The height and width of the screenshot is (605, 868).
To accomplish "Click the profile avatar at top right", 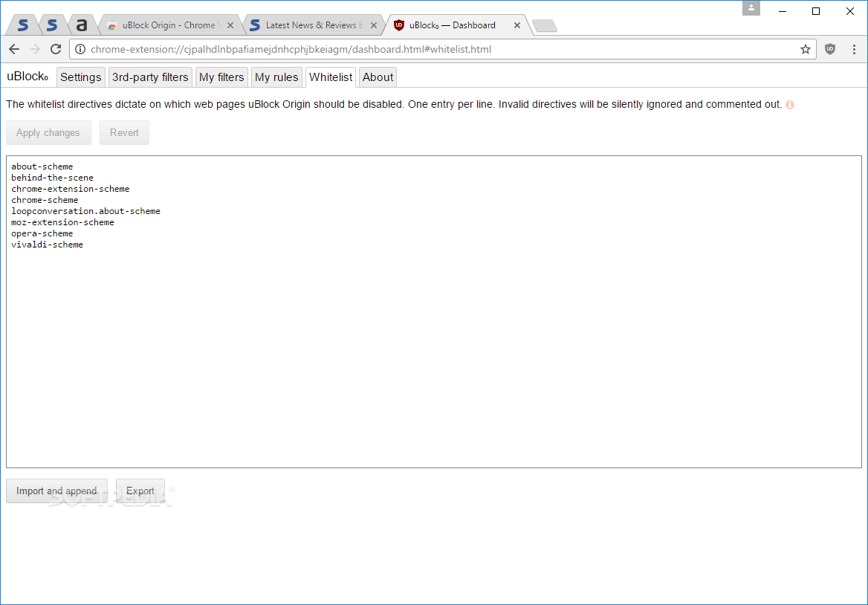I will pos(751,8).
